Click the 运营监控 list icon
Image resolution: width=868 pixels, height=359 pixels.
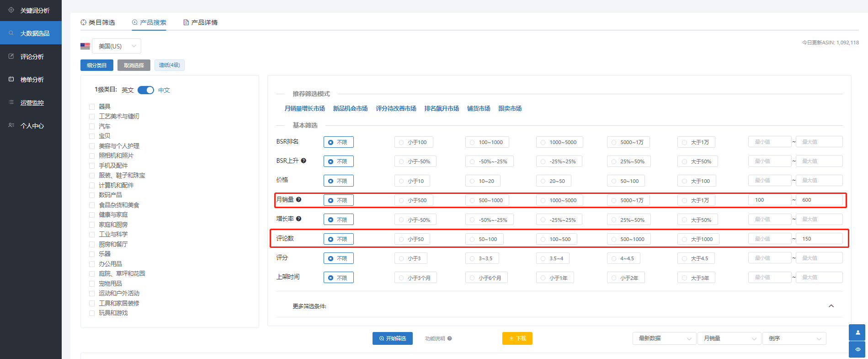point(11,102)
